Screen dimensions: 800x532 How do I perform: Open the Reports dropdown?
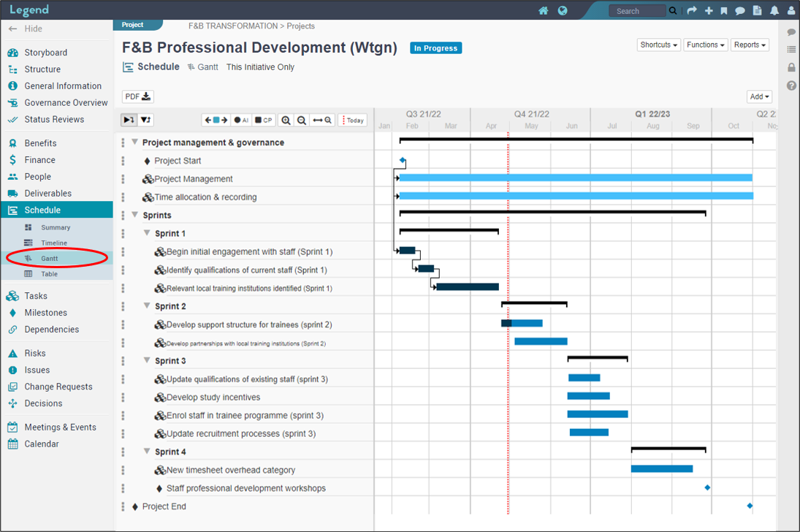tap(750, 45)
